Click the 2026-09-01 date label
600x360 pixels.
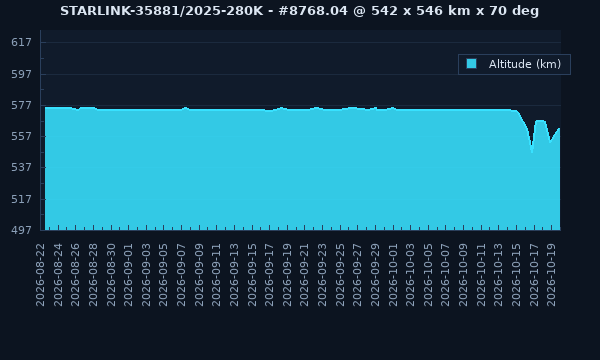pos(128,275)
